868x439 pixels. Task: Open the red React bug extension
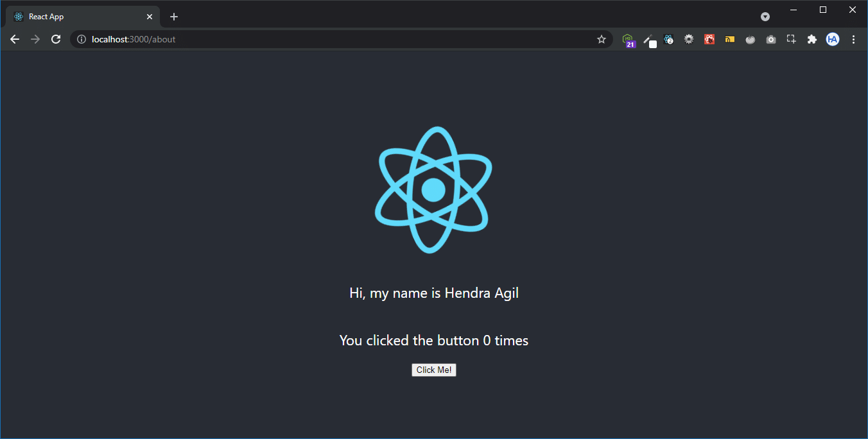[709, 39]
